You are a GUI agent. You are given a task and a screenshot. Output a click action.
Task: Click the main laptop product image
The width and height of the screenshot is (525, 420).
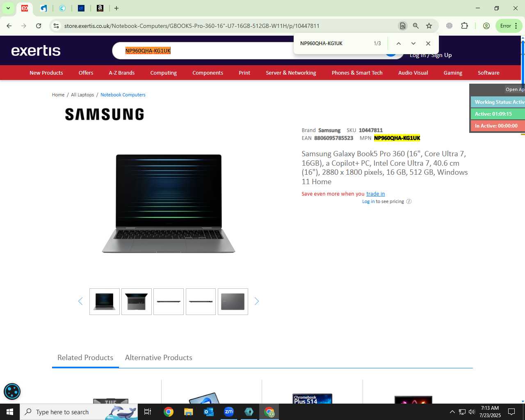point(169,203)
